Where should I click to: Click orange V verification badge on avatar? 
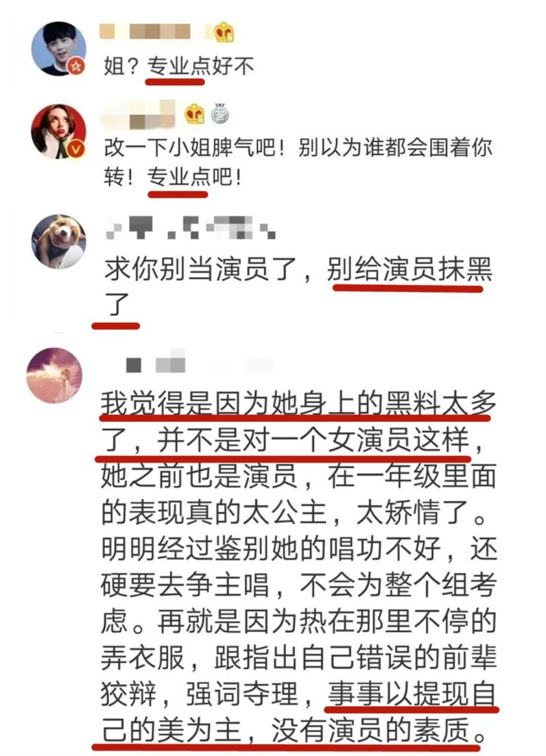coord(76,150)
